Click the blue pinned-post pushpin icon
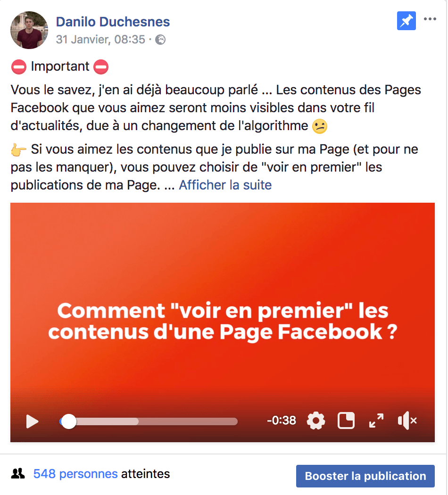Viewport: 448px width, 495px height. (406, 21)
